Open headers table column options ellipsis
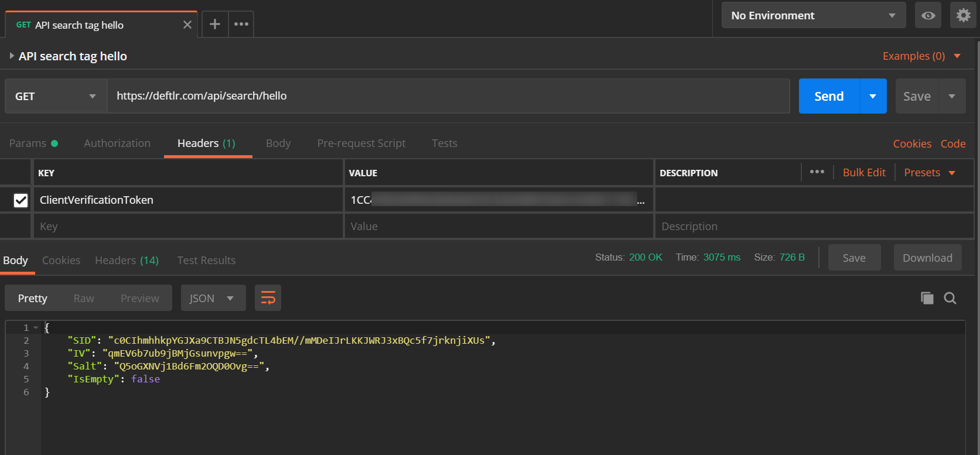Image resolution: width=980 pixels, height=455 pixels. pyautogui.click(x=817, y=172)
